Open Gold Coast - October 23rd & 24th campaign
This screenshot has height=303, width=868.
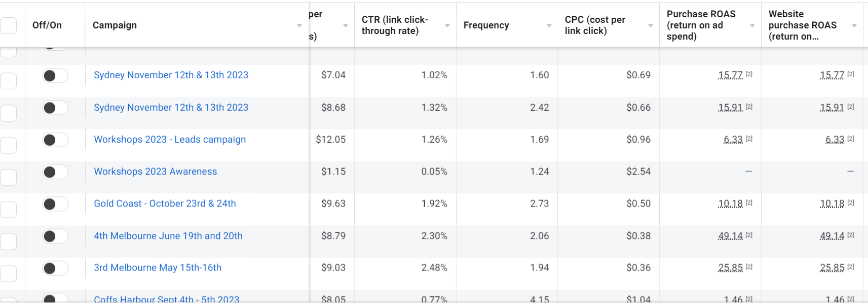pyautogui.click(x=165, y=204)
